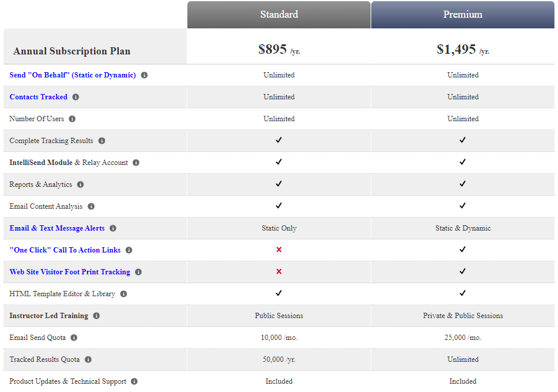Show info for Instructor Led Training

coord(96,316)
